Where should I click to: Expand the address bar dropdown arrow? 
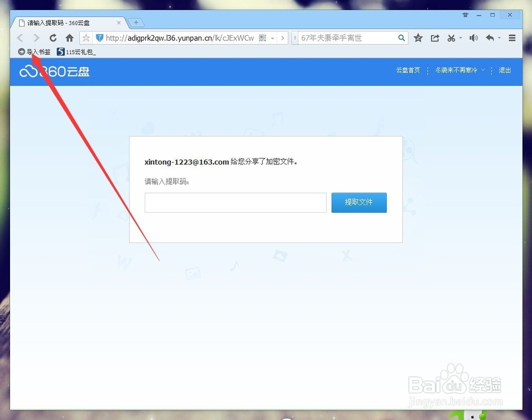pos(272,38)
